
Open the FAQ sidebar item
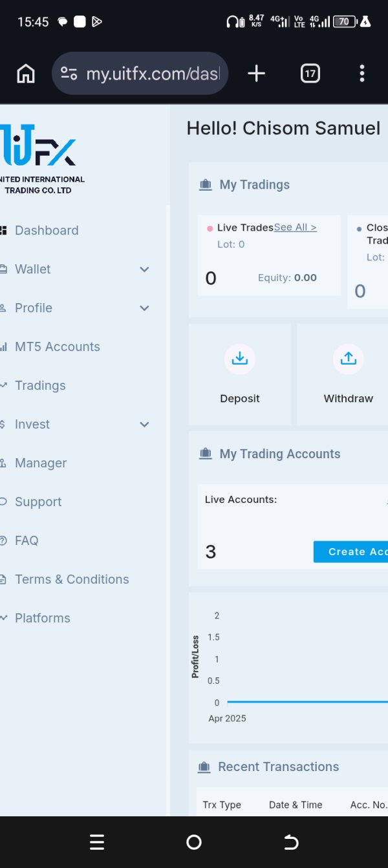click(x=27, y=541)
